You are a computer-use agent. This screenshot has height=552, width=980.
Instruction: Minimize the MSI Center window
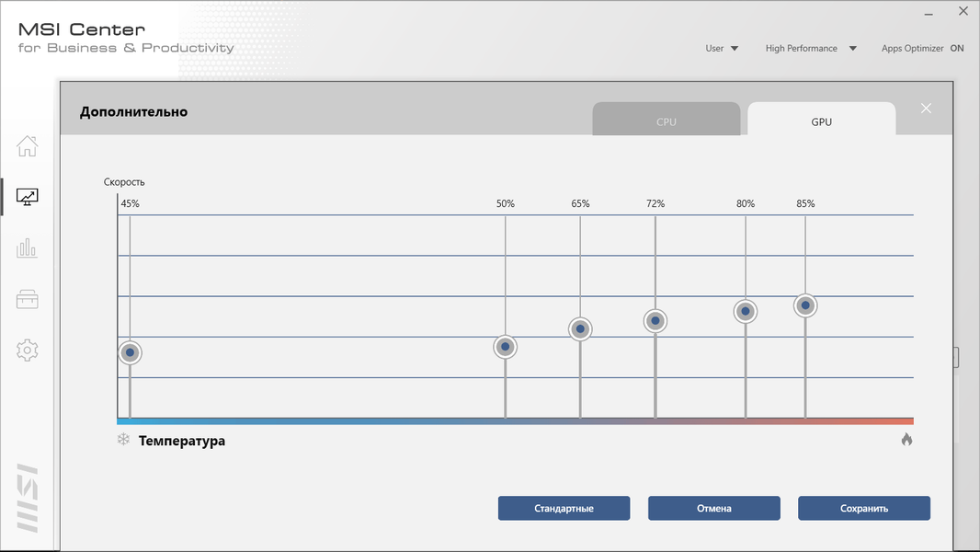pos(929,13)
